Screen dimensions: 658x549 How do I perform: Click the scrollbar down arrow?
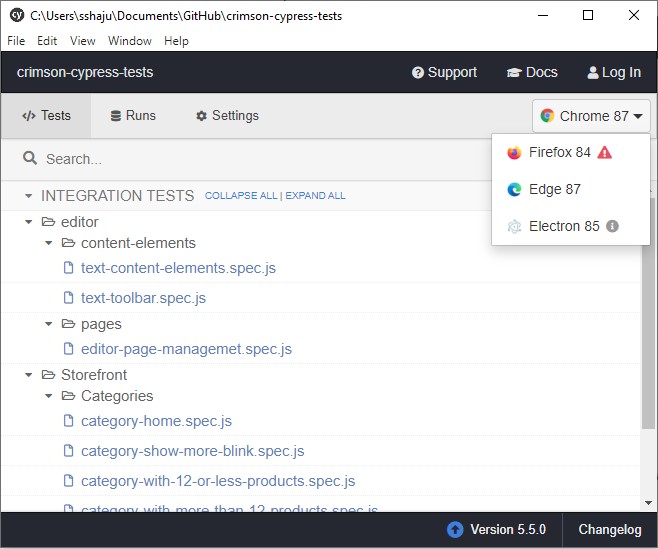click(648, 503)
